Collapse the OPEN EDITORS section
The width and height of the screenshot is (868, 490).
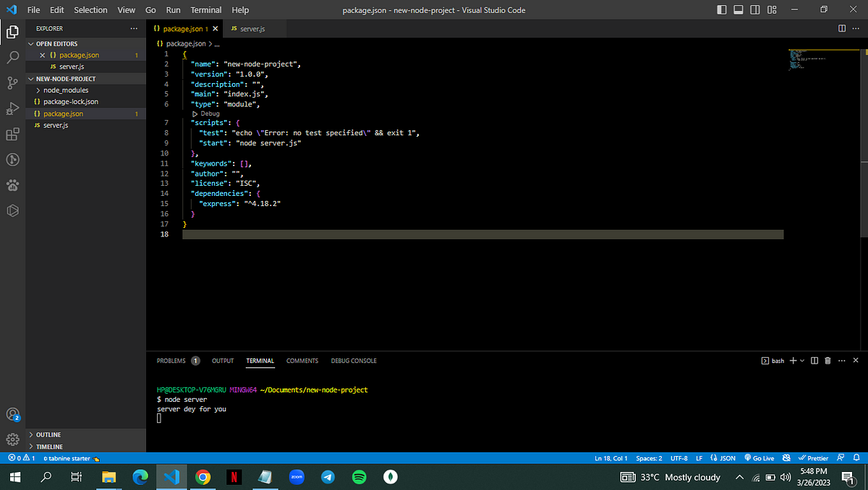(x=85, y=43)
